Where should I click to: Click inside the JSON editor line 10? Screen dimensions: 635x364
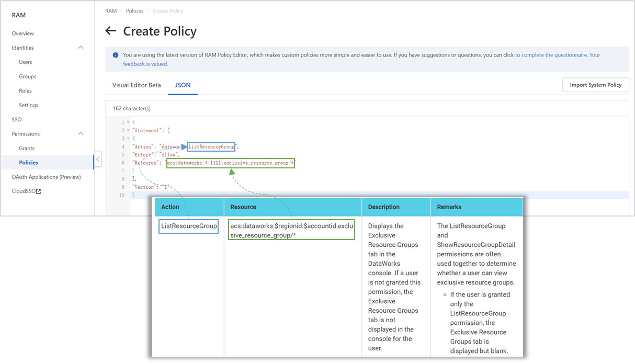(x=379, y=195)
